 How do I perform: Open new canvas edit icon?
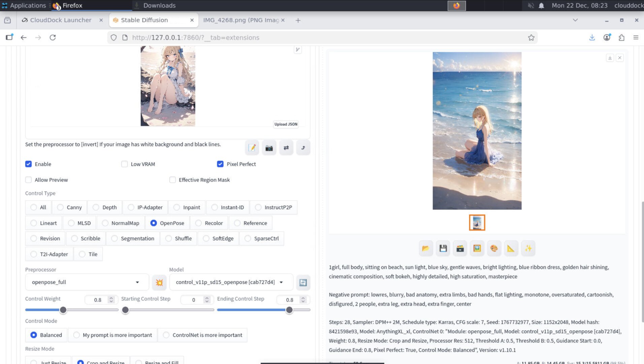pos(252,148)
